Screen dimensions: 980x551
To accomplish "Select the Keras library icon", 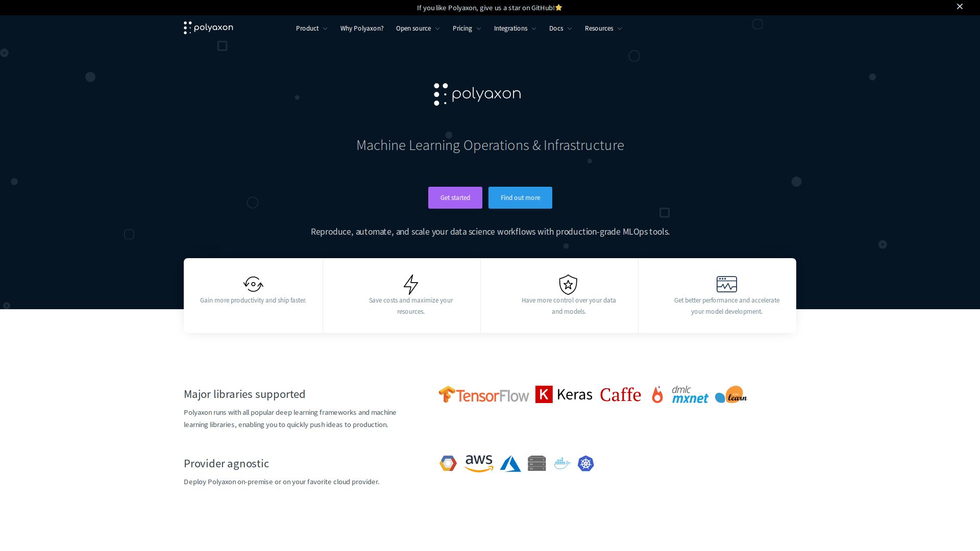I will pyautogui.click(x=564, y=394).
